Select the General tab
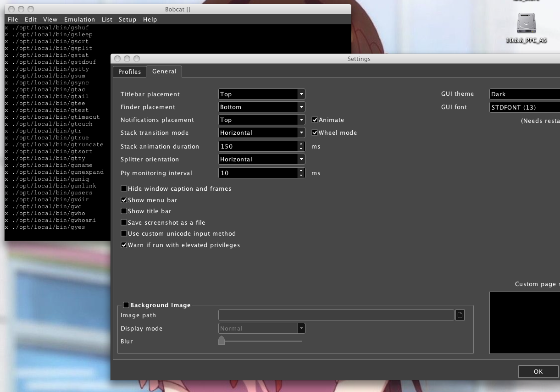 [164, 71]
